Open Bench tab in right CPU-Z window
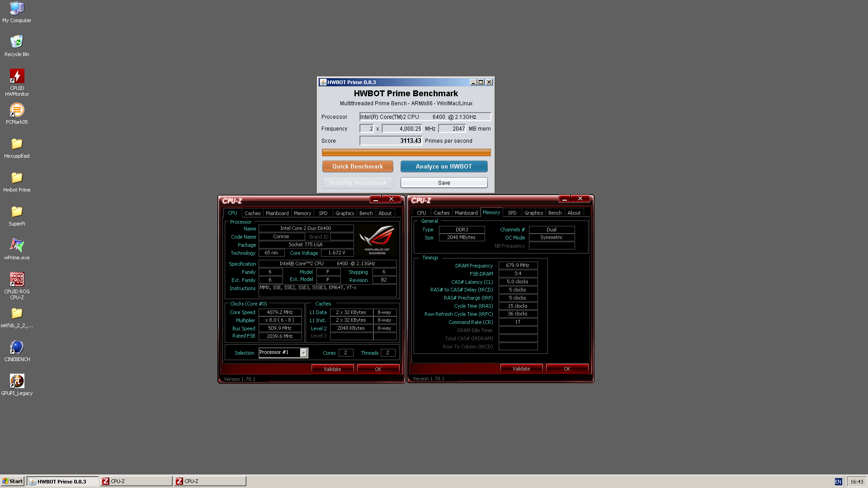Screen dimensions: 868x488 (x=555, y=213)
